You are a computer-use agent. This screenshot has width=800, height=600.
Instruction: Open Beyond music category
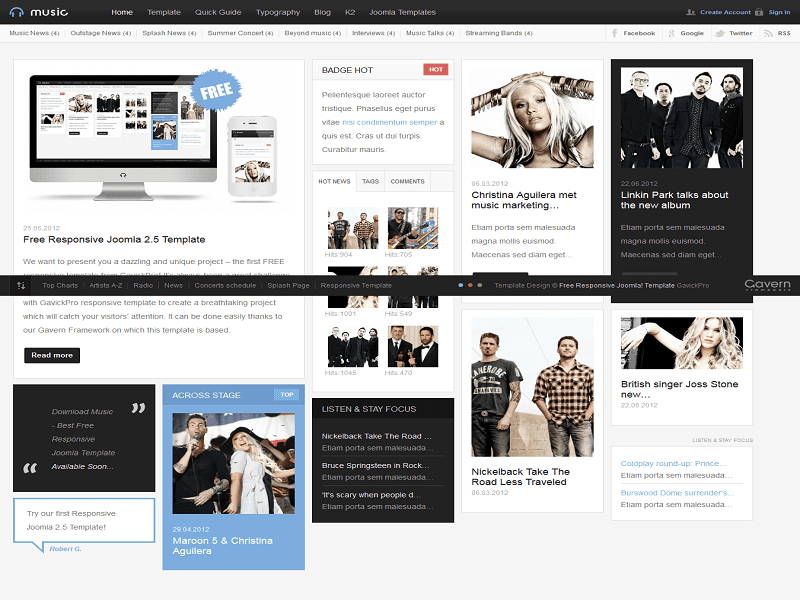(x=313, y=33)
